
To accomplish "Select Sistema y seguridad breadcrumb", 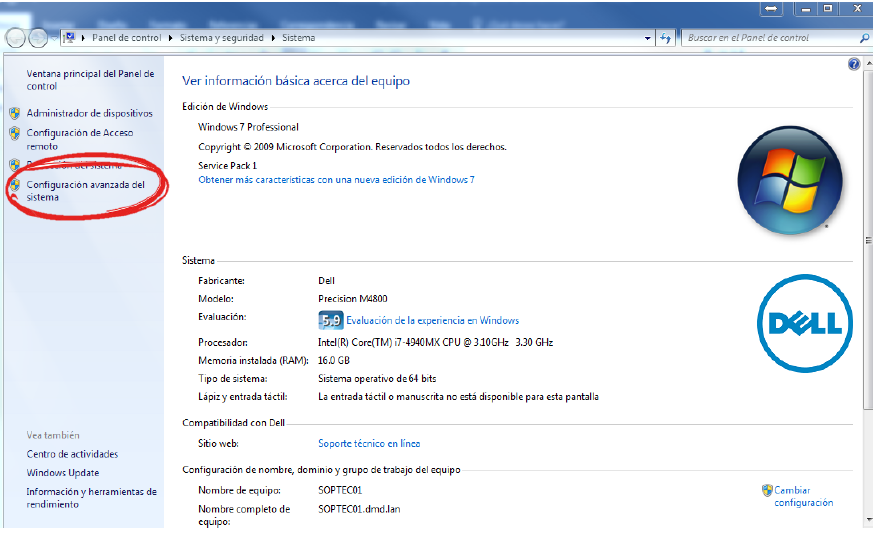I will coord(221,37).
